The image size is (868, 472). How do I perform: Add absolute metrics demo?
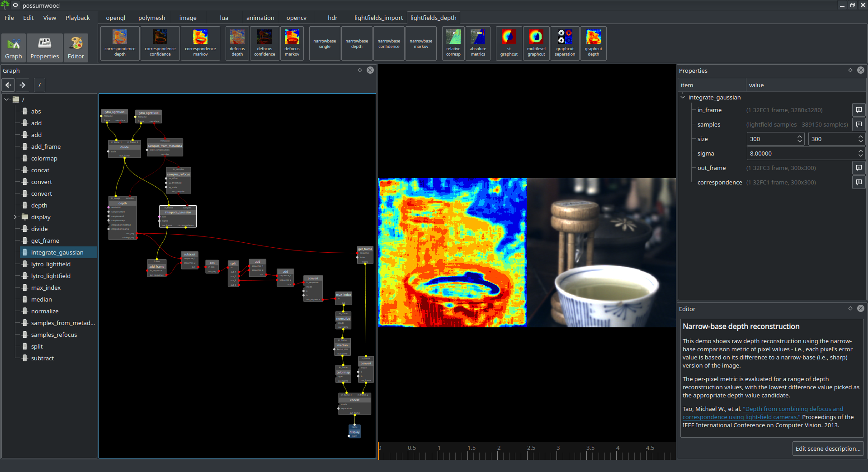(x=478, y=43)
